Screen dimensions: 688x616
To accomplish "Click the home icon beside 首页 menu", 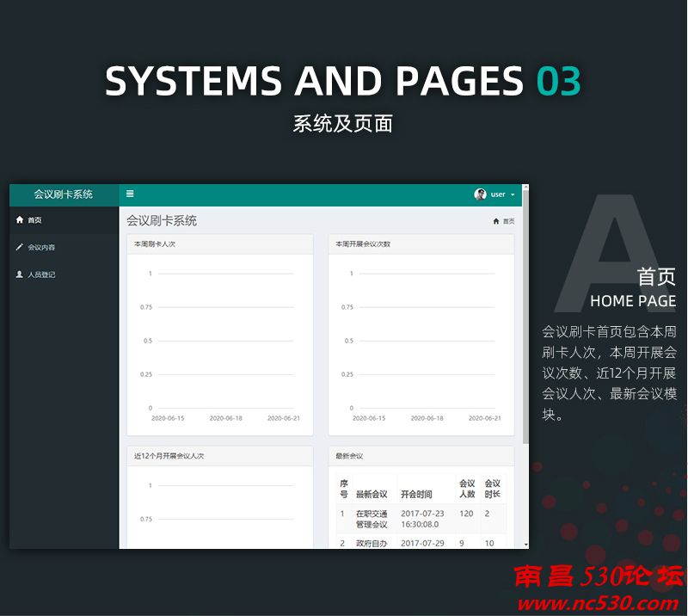I will [20, 219].
